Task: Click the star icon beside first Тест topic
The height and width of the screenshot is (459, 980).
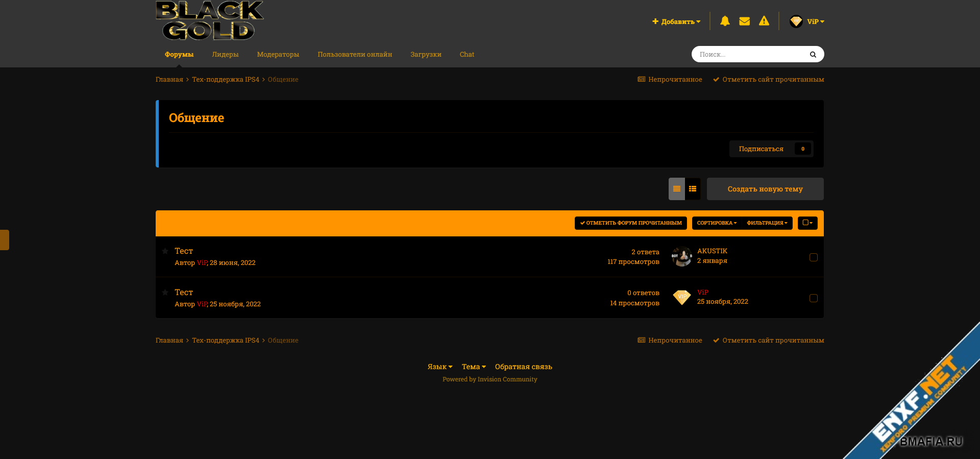Action: pyautogui.click(x=165, y=251)
